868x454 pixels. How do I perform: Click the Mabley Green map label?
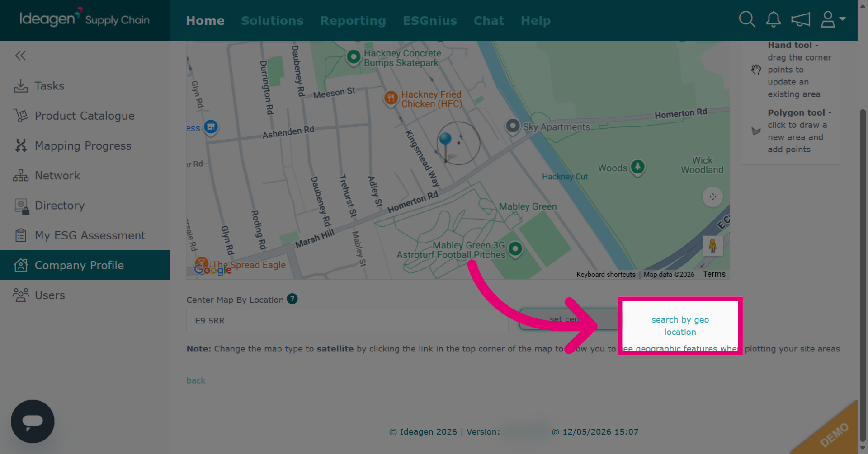pyautogui.click(x=528, y=206)
